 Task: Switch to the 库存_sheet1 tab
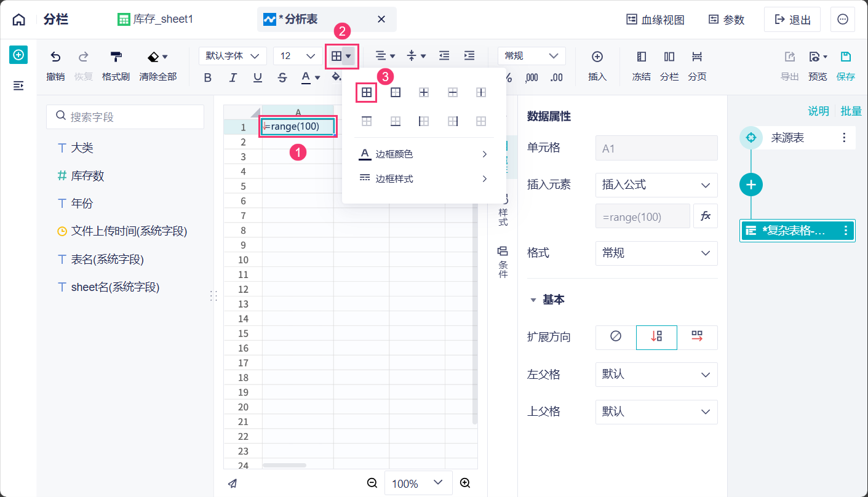tap(156, 19)
